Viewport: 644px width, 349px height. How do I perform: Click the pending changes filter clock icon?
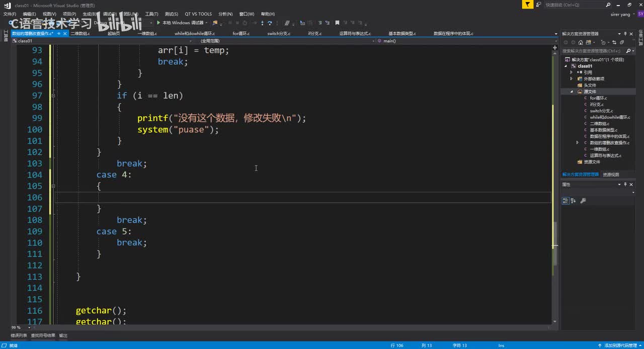[x=604, y=42]
